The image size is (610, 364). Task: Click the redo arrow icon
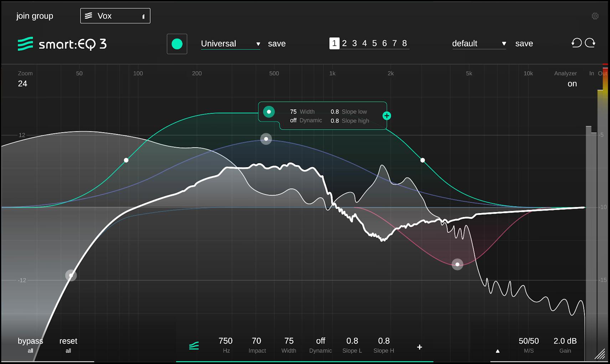tap(590, 43)
